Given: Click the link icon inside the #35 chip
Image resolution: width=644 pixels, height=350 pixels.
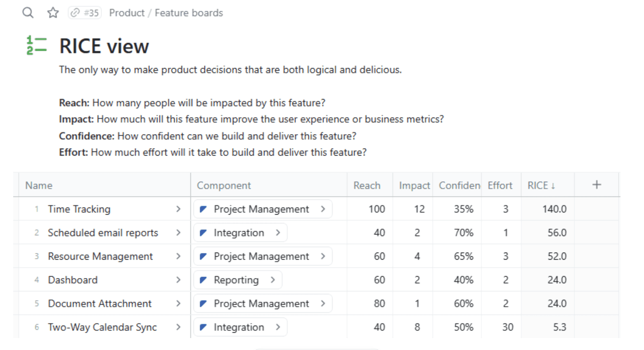Looking at the screenshot, I should pyautogui.click(x=74, y=13).
